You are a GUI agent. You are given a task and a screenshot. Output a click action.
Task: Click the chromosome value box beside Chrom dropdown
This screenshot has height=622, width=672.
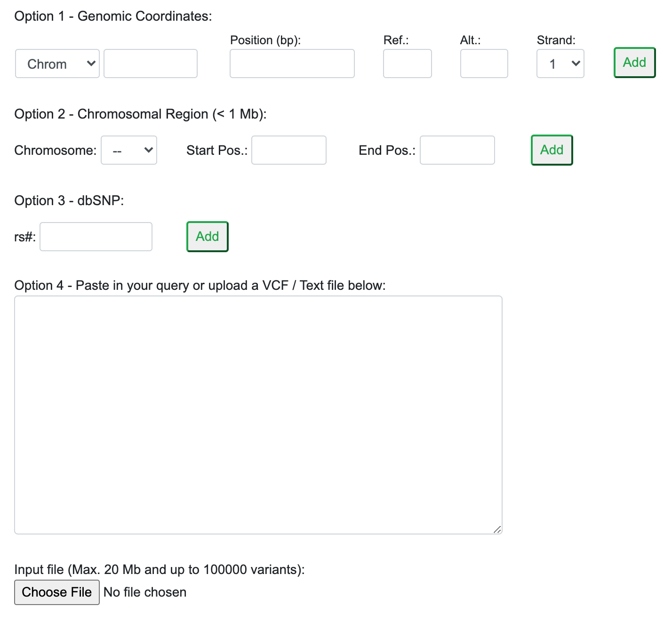(x=150, y=64)
